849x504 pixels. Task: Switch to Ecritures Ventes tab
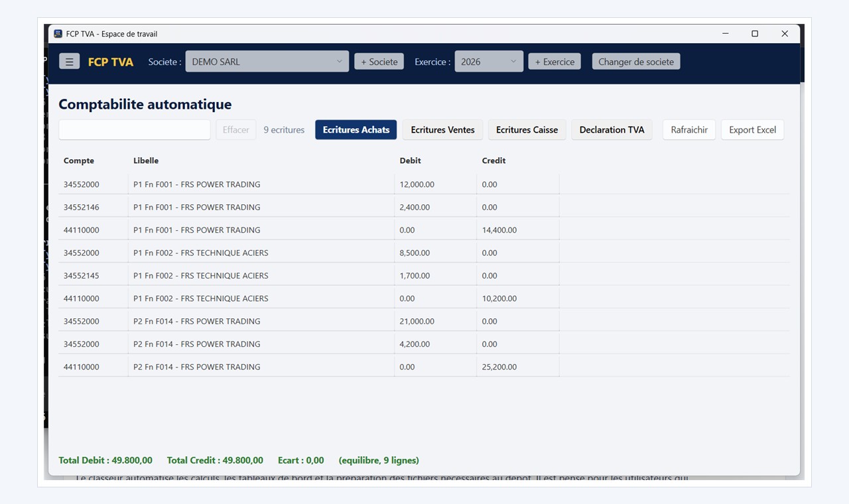[442, 130]
